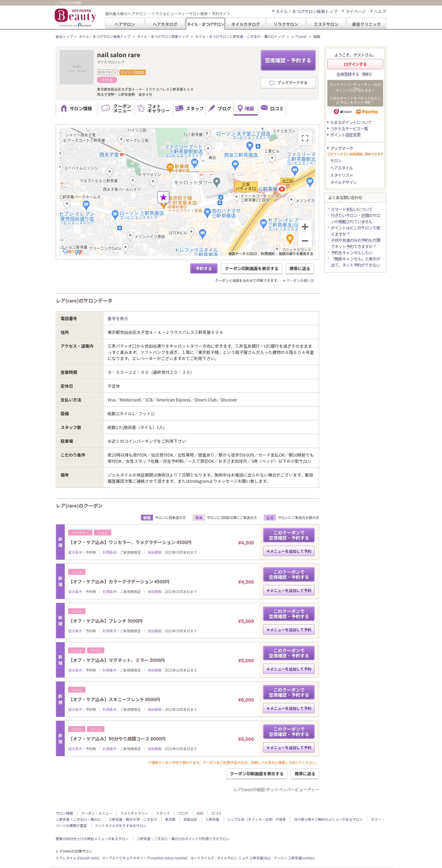
Task: Reserve with ワンカラー、ラメグラデーション coupon
Action: 289,535
